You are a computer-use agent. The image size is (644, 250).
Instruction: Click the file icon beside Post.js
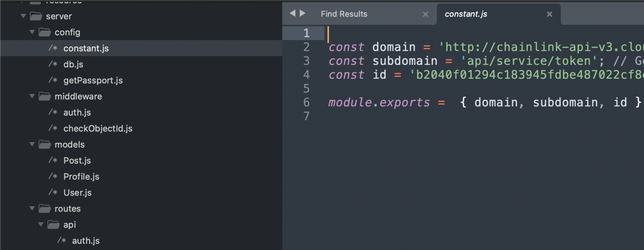coord(53,161)
